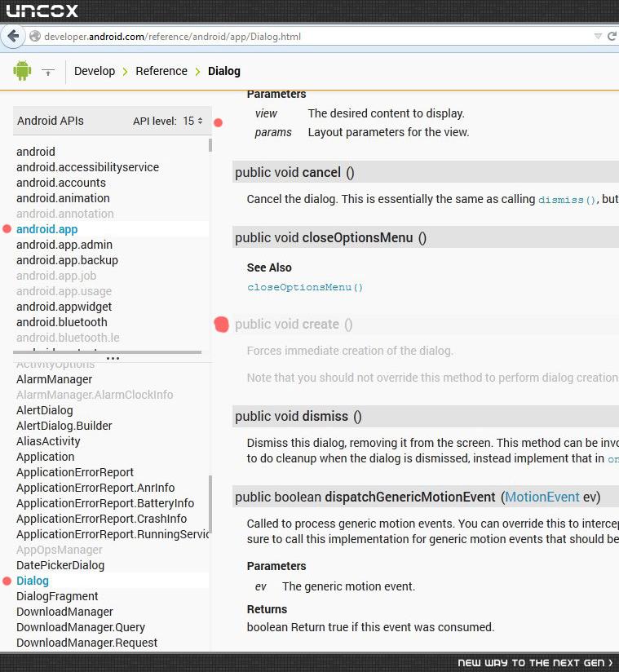Open the URL history dropdown arrow
This screenshot has width=619, height=672.
tap(598, 37)
